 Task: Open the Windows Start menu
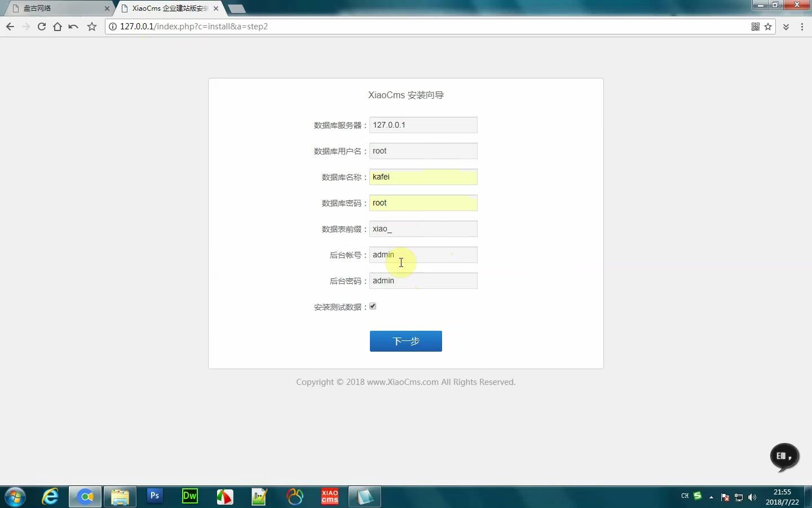(x=15, y=497)
